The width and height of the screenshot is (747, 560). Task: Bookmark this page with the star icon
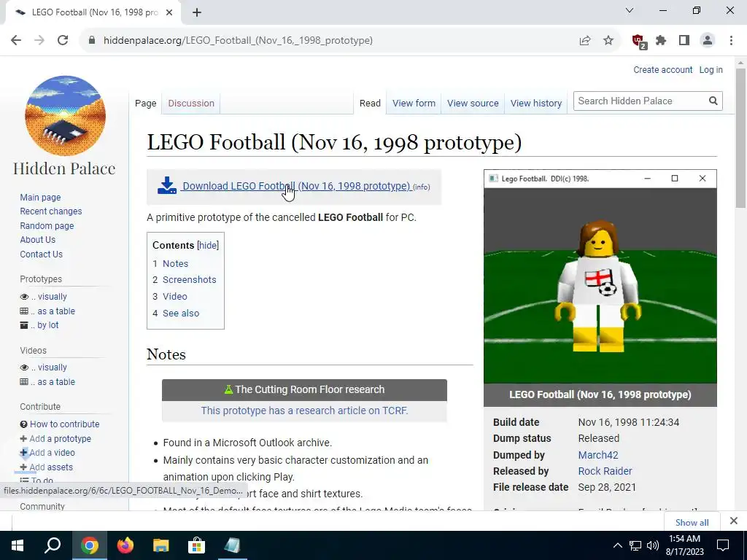point(608,41)
